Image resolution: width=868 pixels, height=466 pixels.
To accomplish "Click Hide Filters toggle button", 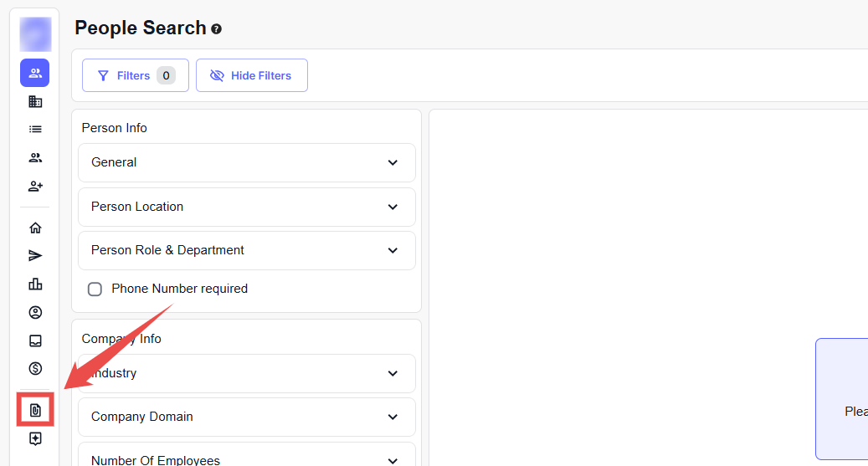I will coord(251,75).
